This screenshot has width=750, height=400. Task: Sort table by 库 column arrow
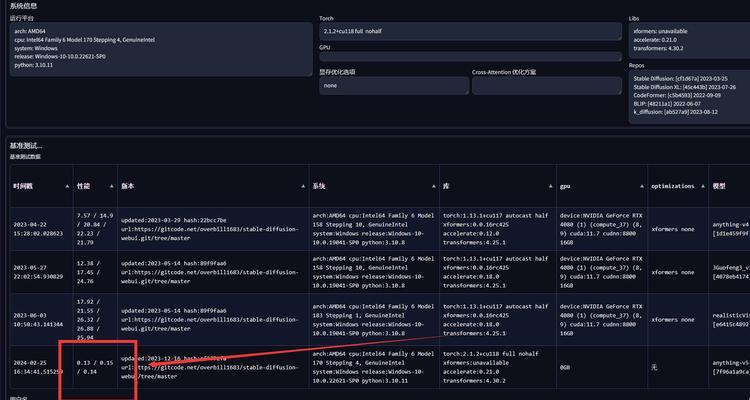551,186
